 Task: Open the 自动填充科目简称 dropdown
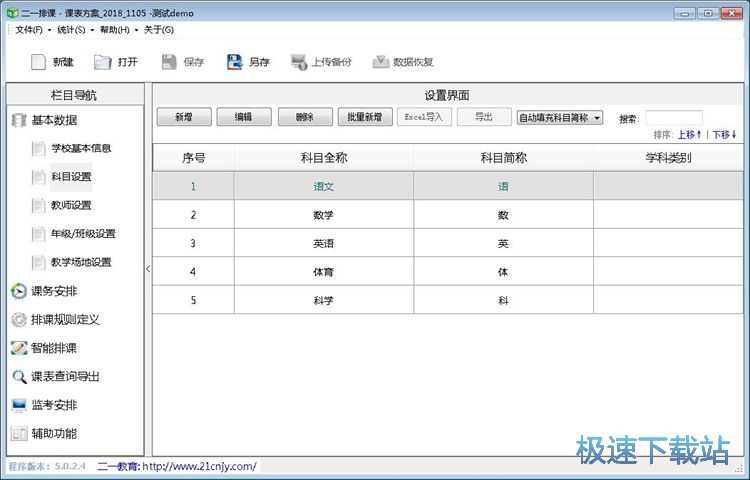click(x=560, y=118)
